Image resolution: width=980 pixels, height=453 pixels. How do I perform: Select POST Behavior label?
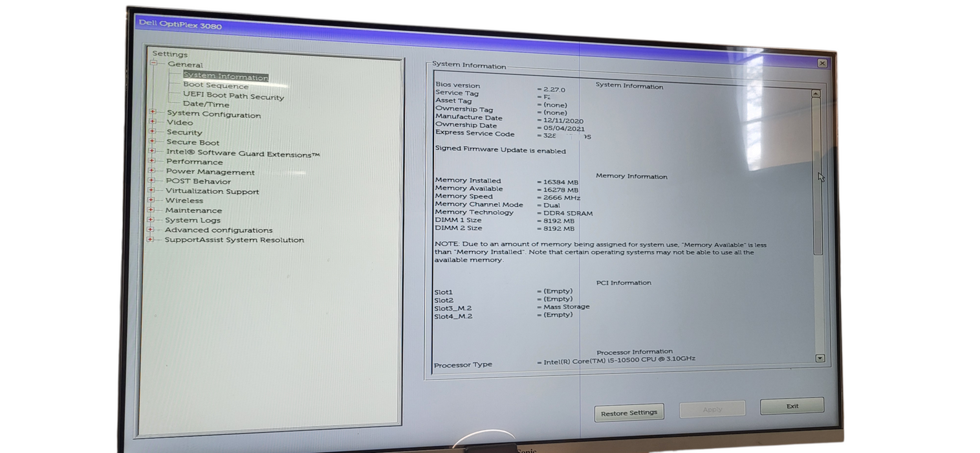click(x=198, y=181)
